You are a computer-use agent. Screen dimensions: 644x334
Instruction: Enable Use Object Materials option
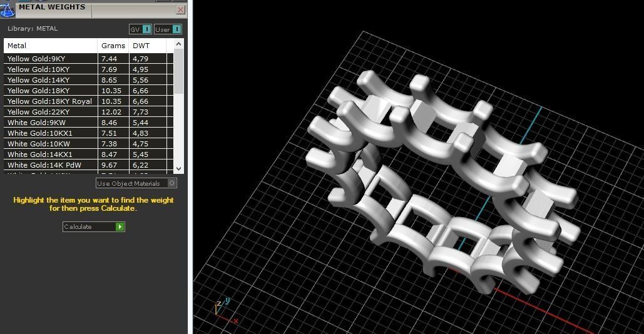click(x=136, y=183)
